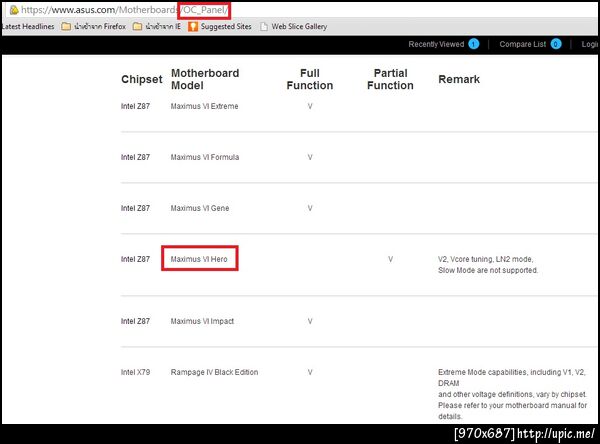The image size is (600, 444).
Task: Click the Hero remark about Vcore tuning
Action: pos(488,264)
